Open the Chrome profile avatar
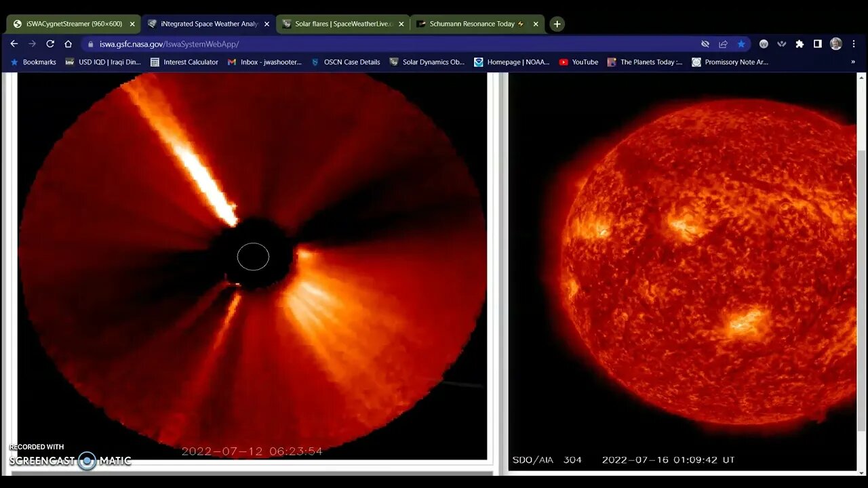 836,43
